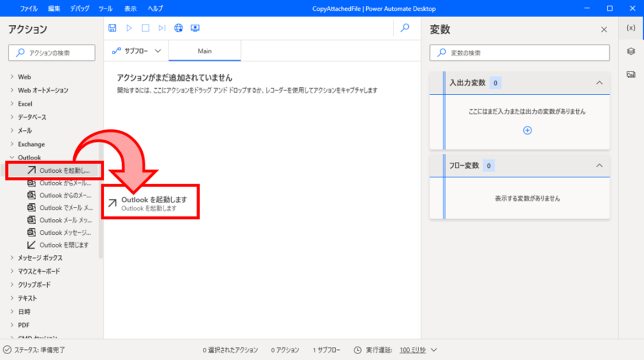This screenshot has width=644, height=360.
Task: Open the ヘルプ menu
Action: pyautogui.click(x=155, y=9)
